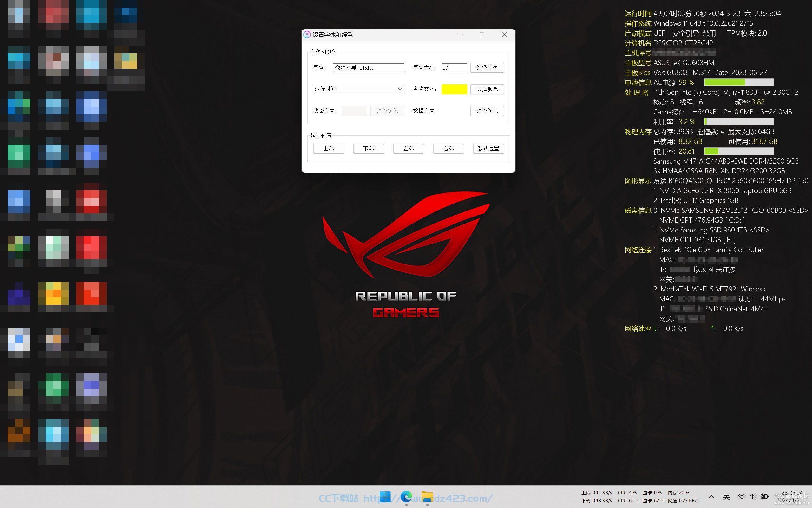Click the 操作系统 Windows 11 64Bit line
Image resolution: width=812 pixels, height=508 pixels.
[x=689, y=23]
